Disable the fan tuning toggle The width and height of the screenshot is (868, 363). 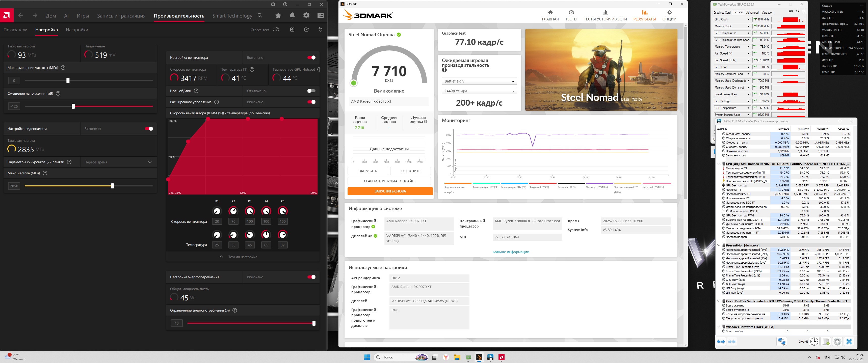point(311,58)
